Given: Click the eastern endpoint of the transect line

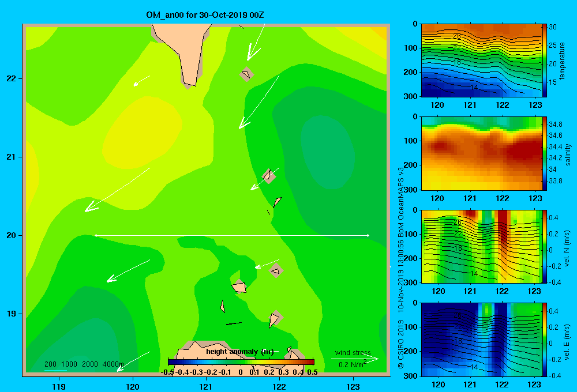Looking at the screenshot, I should pyautogui.click(x=368, y=235).
